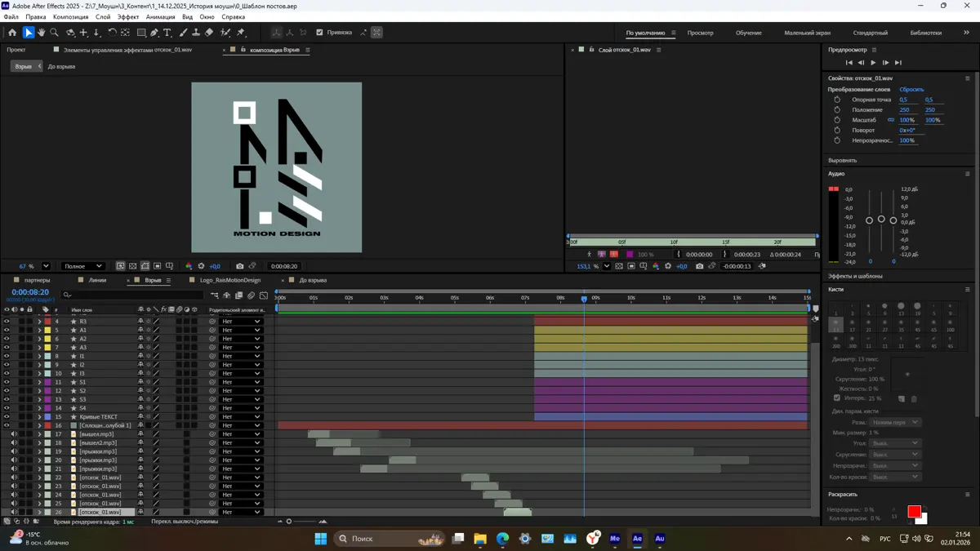Toggle Scale constrain proportions link icon
The image size is (980, 551).
point(891,120)
